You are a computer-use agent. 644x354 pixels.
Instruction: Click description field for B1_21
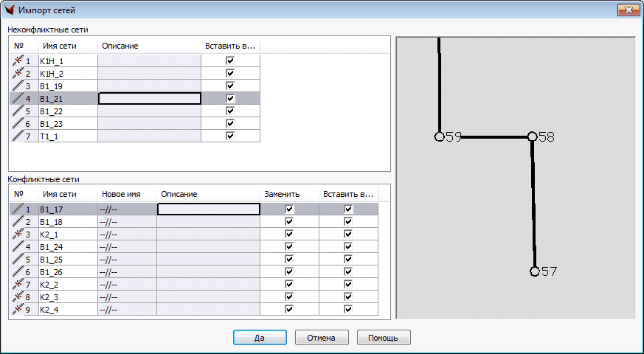(x=150, y=99)
